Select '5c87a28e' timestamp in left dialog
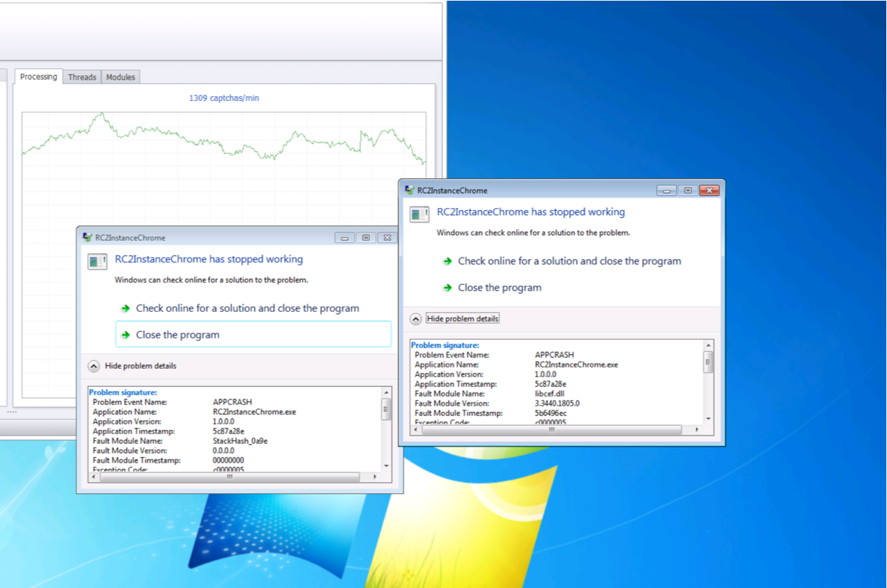This screenshot has width=887, height=588. (228, 431)
